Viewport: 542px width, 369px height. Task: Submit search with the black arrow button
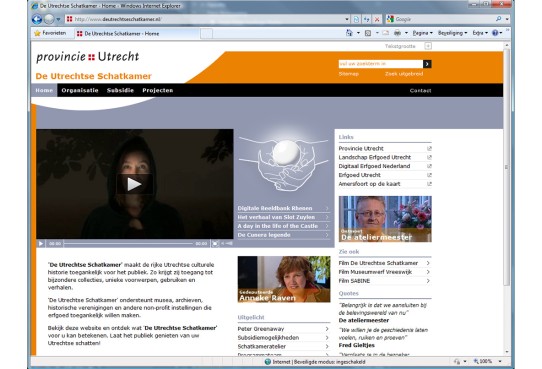pyautogui.click(x=427, y=64)
